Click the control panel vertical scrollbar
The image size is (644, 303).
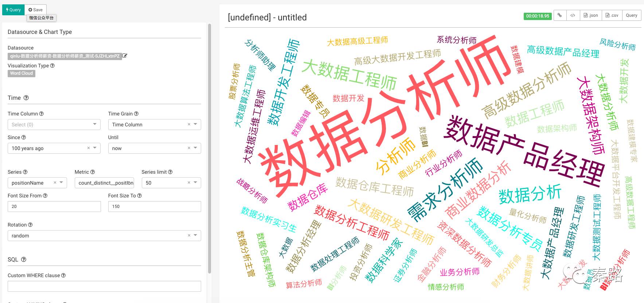pyautogui.click(x=209, y=148)
